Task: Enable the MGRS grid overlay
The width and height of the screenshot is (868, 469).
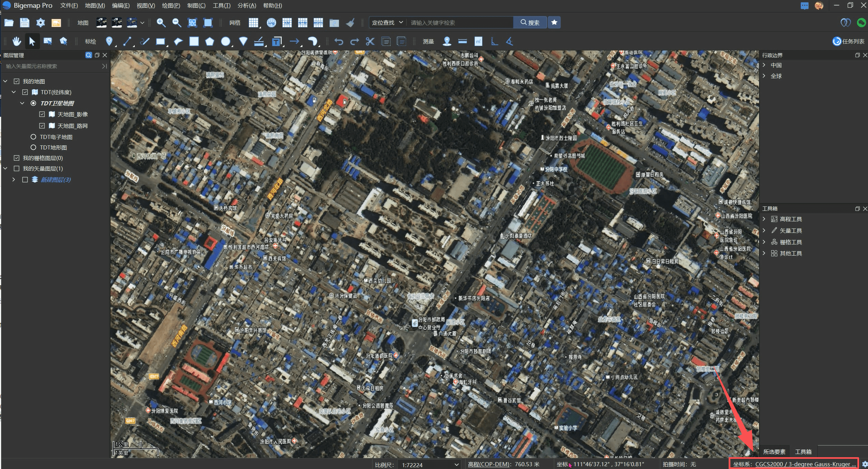Action: [x=318, y=23]
